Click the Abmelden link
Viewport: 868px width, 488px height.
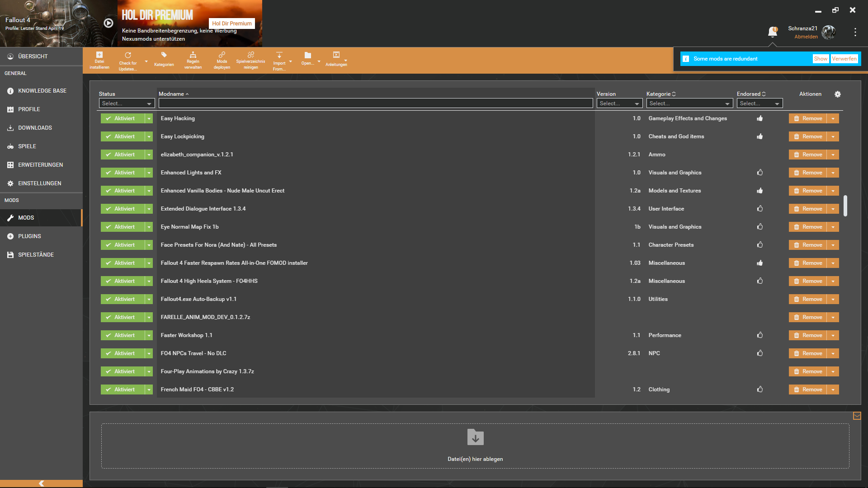coord(806,37)
